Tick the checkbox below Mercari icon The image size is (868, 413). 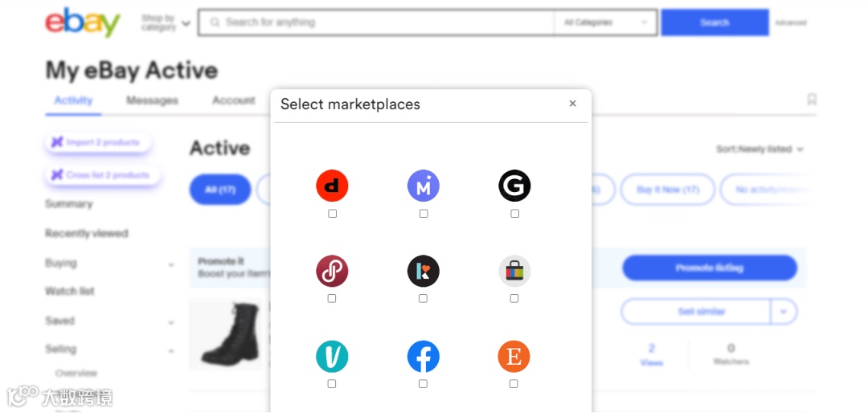(424, 214)
